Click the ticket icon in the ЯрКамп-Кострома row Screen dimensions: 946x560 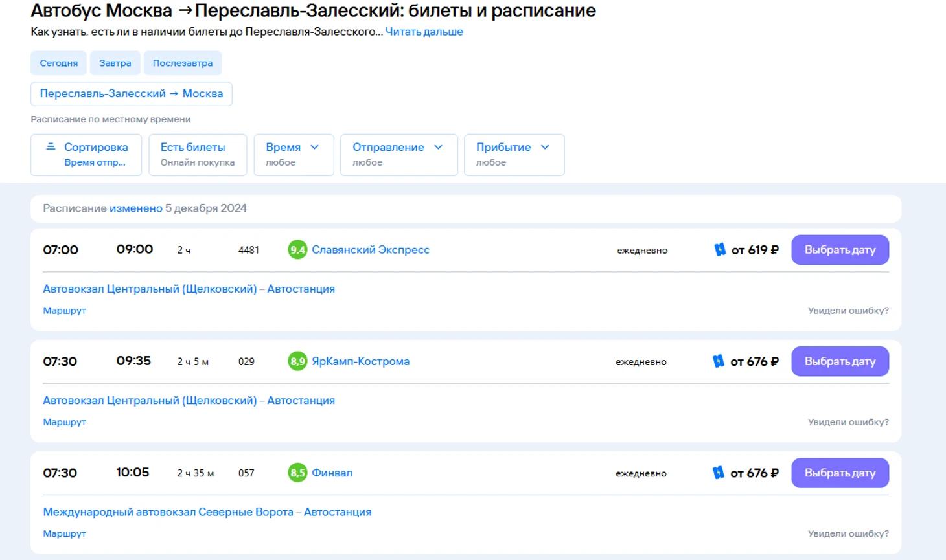(x=718, y=361)
